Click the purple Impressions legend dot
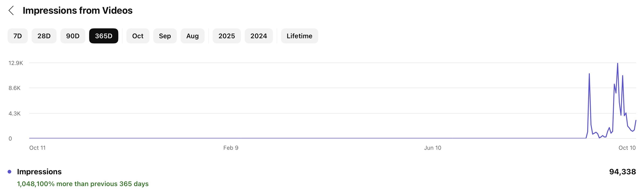This screenshot has width=644, height=192. [x=9, y=172]
